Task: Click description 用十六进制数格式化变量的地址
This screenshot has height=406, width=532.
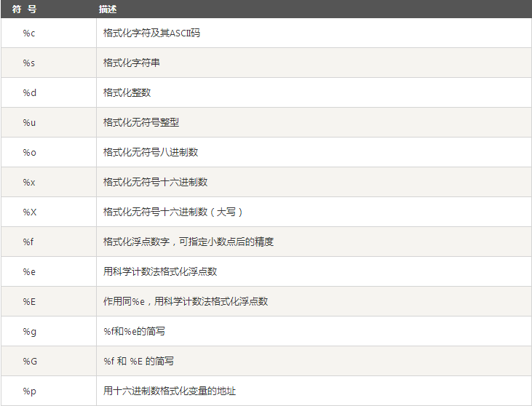Action: pyautogui.click(x=170, y=391)
